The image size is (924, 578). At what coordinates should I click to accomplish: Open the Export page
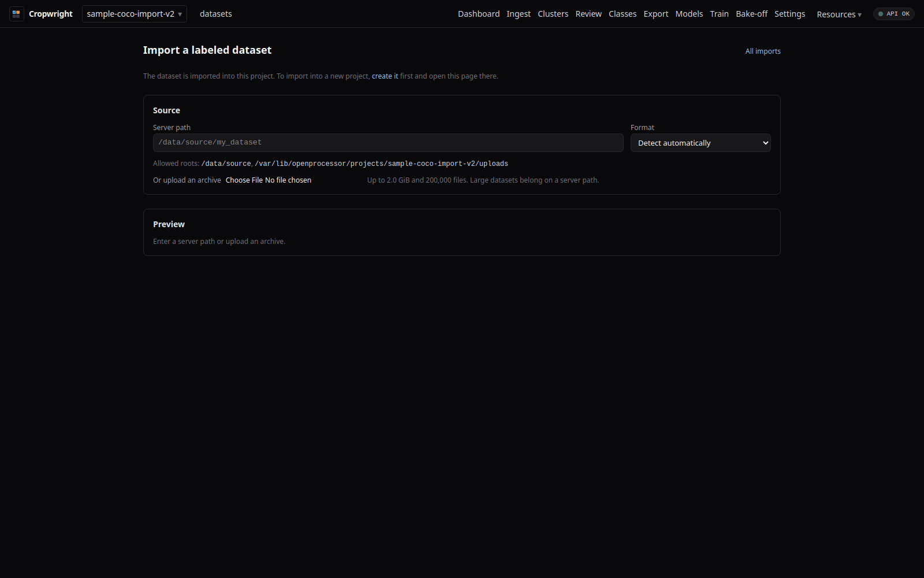[656, 14]
